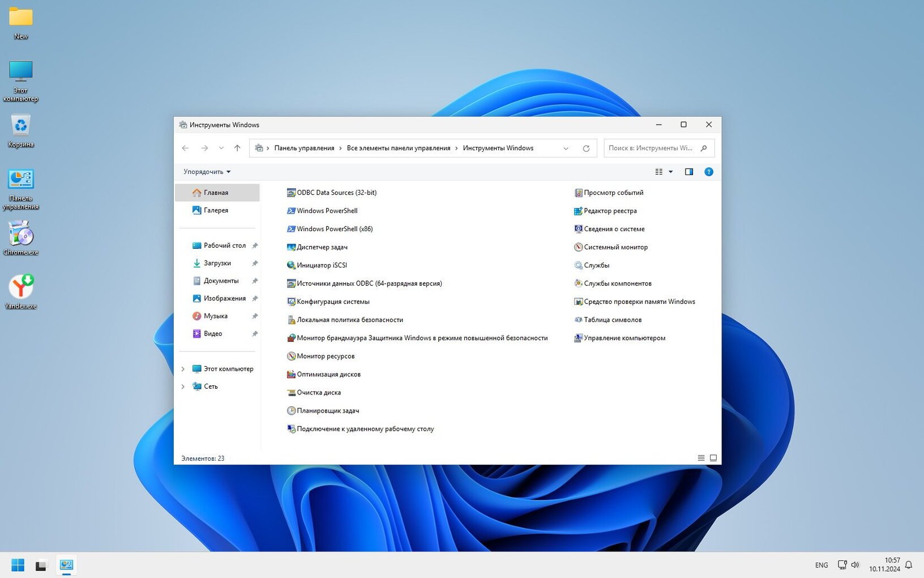The image size is (924, 578).
Task: Select the Yandex.exe desktop icon
Action: [x=21, y=292]
